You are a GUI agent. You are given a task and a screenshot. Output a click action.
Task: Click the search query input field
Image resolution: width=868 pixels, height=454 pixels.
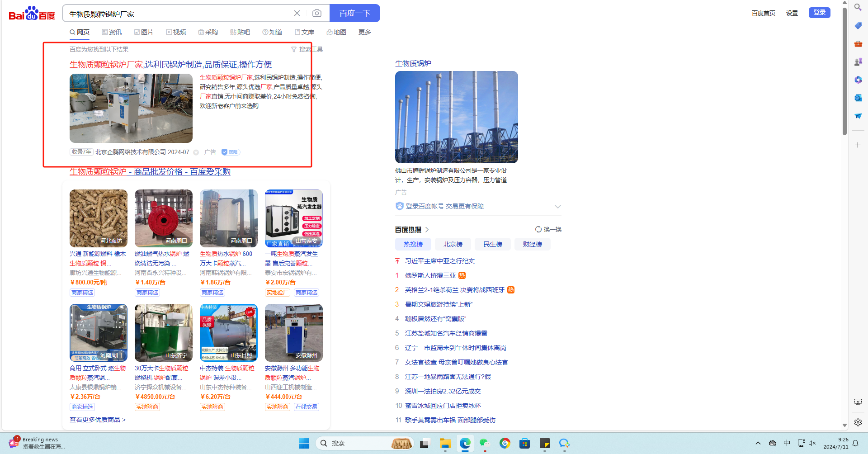pyautogui.click(x=179, y=14)
